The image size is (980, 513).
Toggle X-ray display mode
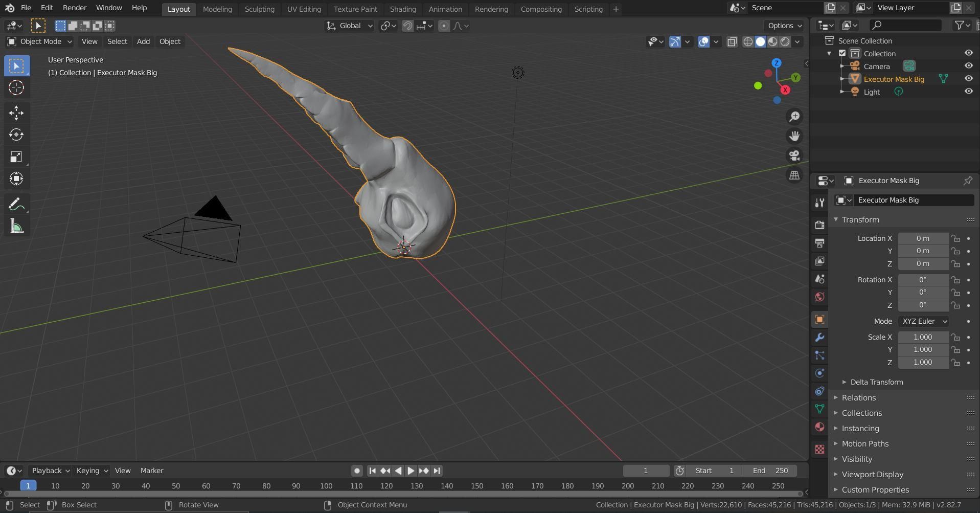732,42
